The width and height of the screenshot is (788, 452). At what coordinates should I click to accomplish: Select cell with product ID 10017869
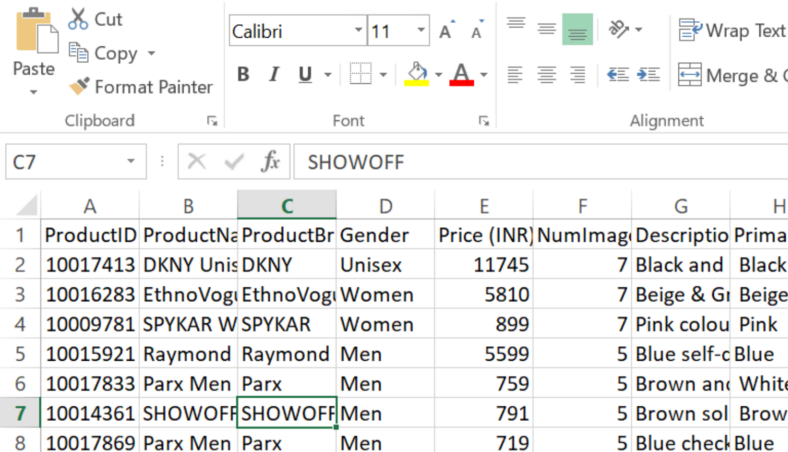point(90,441)
